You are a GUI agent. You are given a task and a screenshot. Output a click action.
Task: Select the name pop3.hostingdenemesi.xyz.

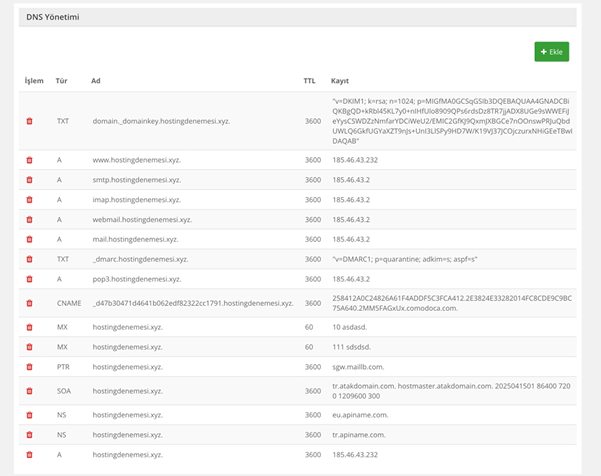coord(136,279)
